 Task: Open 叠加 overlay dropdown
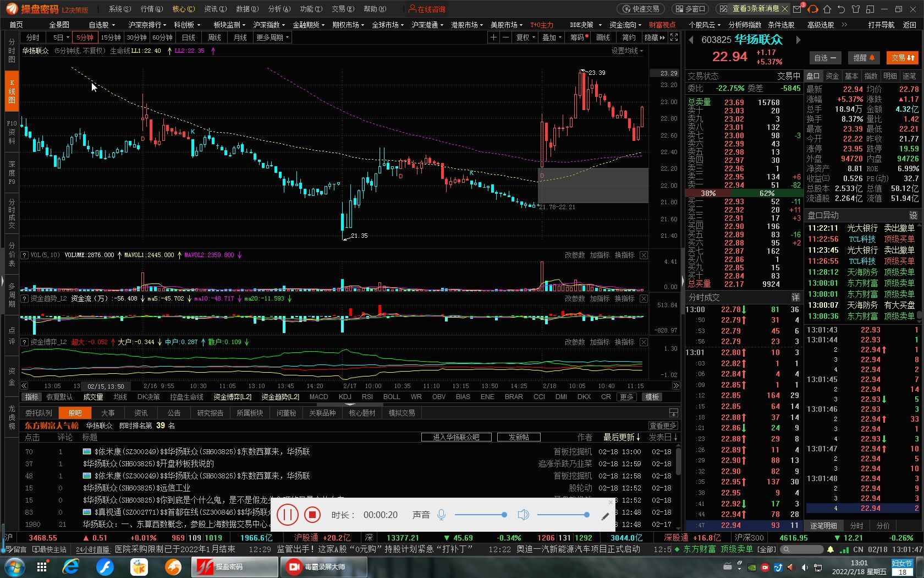pos(552,37)
